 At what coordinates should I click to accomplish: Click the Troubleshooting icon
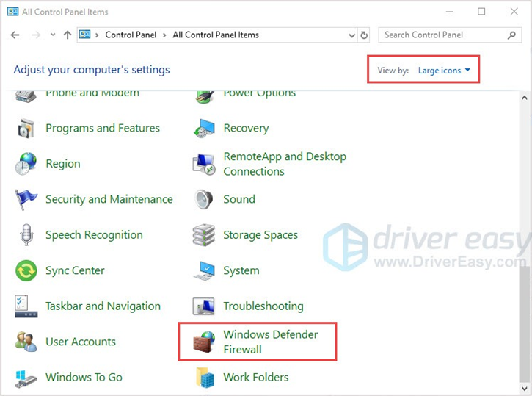pos(203,306)
